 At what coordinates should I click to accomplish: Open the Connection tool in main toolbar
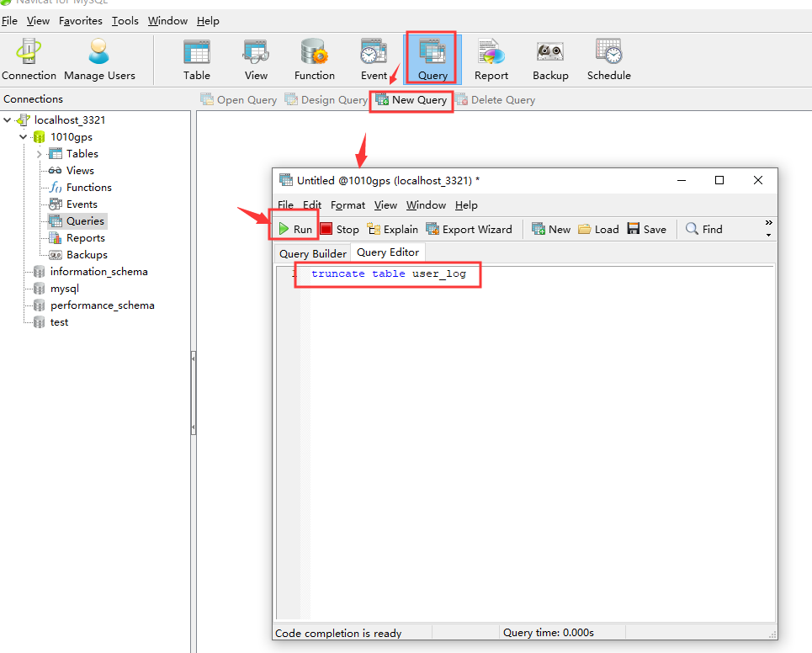[29, 60]
